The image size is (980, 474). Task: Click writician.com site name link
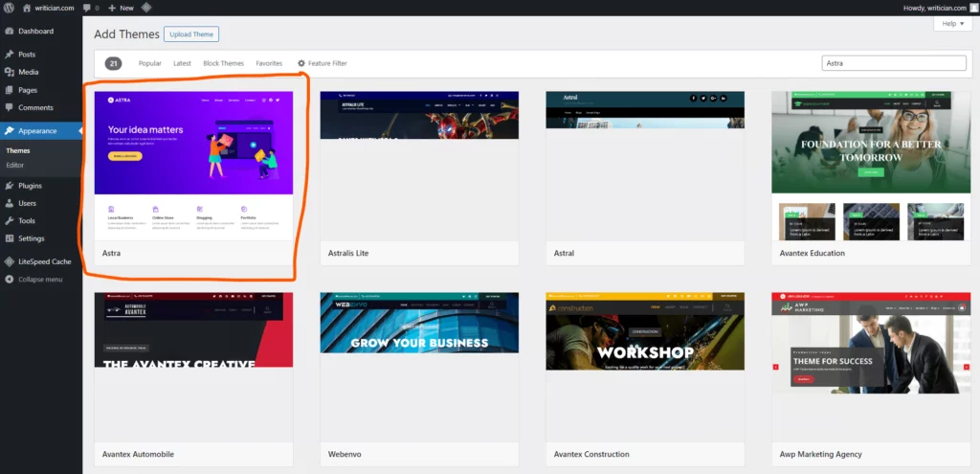(x=55, y=8)
